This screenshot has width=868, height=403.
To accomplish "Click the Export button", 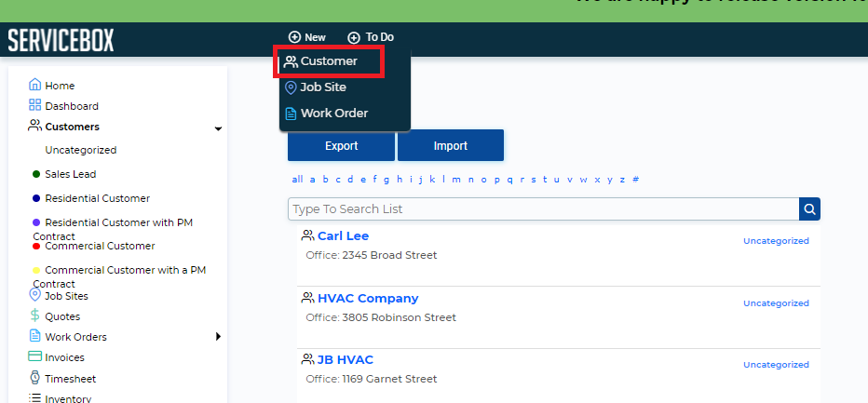I will pyautogui.click(x=341, y=145).
